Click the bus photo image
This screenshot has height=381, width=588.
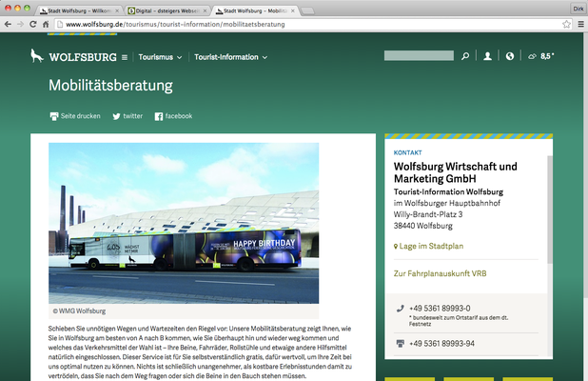[184, 223]
